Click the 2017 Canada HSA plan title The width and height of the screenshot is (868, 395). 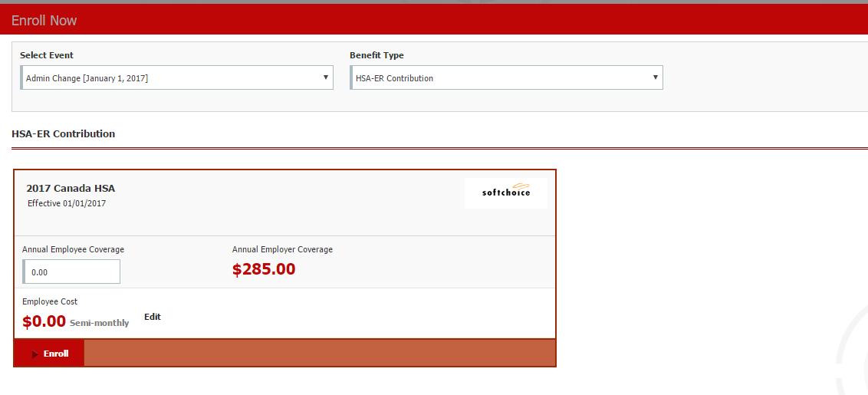coord(71,189)
